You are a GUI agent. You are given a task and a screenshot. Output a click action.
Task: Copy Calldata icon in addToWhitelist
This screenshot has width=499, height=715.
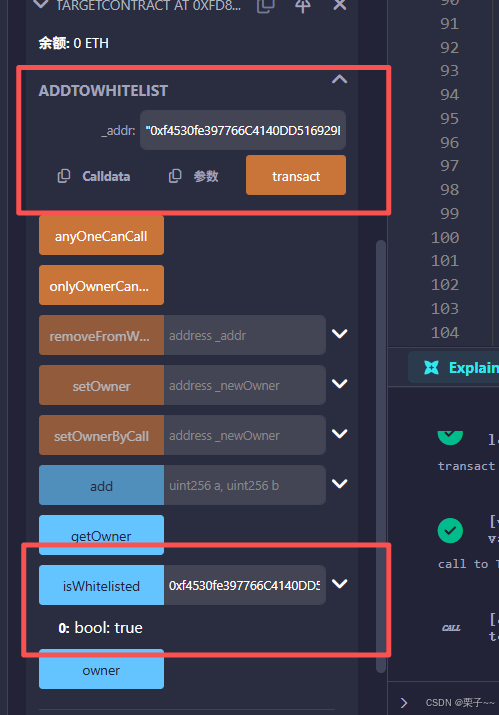click(x=63, y=176)
